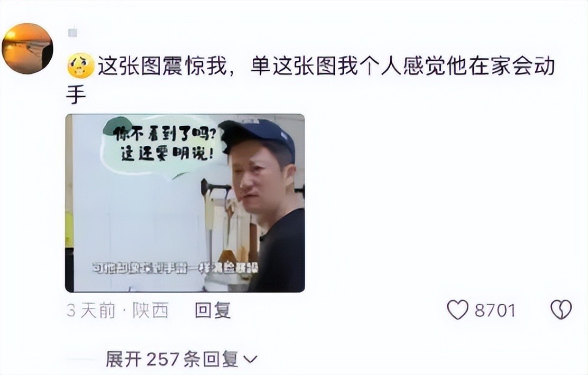
Task: Click the 8701 like count
Action: coord(495,311)
